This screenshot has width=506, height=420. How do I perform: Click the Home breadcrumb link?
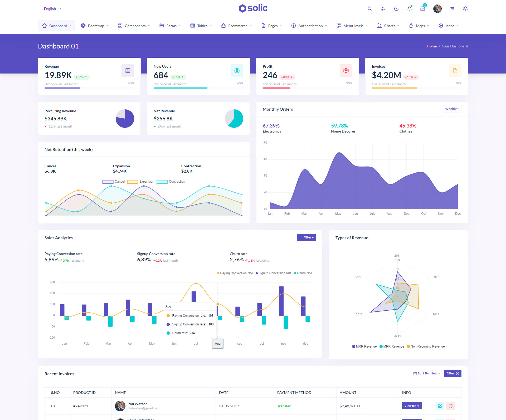[431, 46]
